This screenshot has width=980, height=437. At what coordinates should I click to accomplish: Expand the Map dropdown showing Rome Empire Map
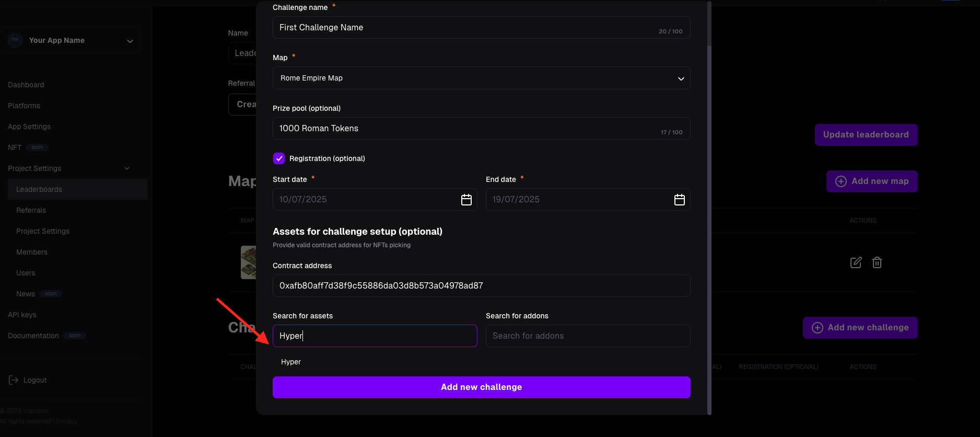(x=482, y=78)
